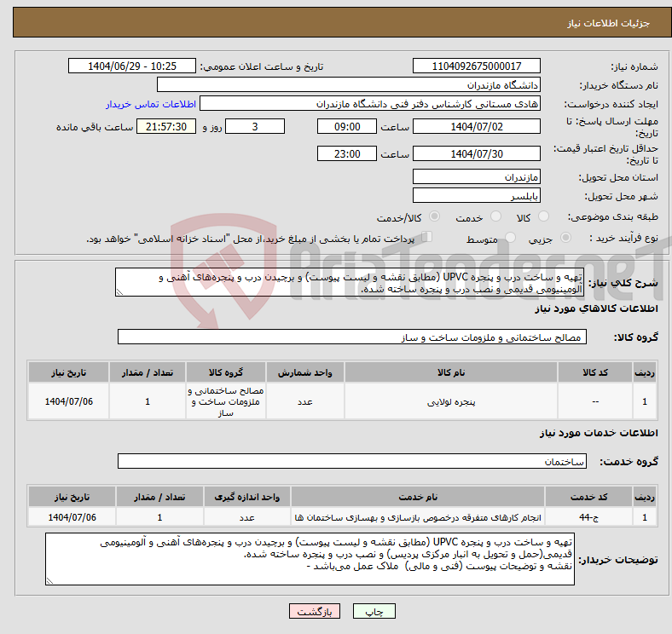
Task: Click the response deadline time 09:00
Action: click(347, 126)
